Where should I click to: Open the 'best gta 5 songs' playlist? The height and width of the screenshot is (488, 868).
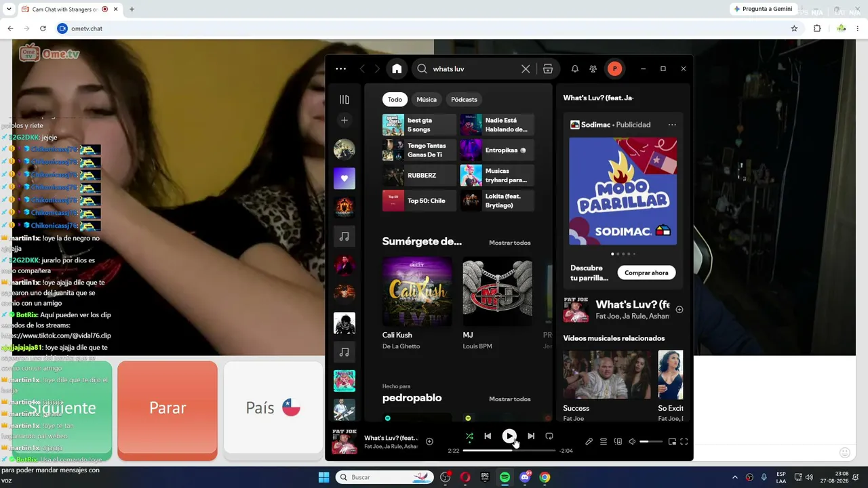coord(419,125)
